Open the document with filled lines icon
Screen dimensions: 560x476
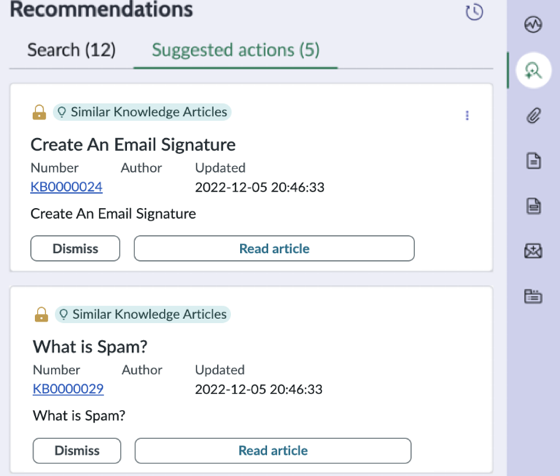[x=534, y=206]
